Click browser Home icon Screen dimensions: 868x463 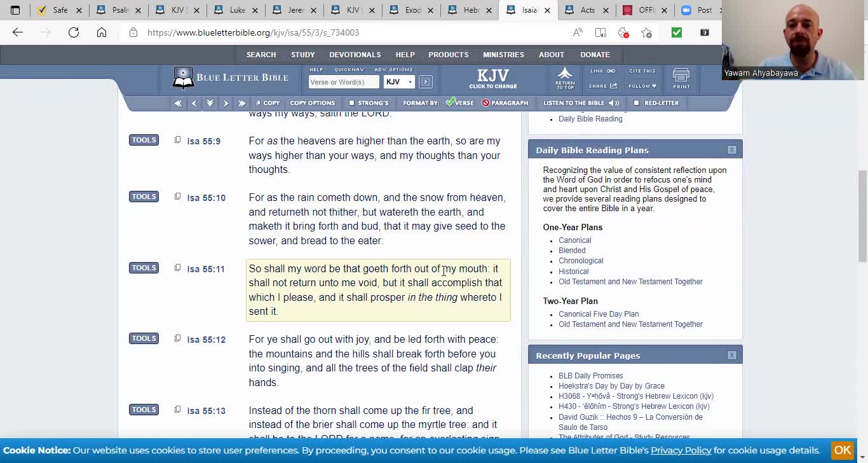(x=102, y=32)
